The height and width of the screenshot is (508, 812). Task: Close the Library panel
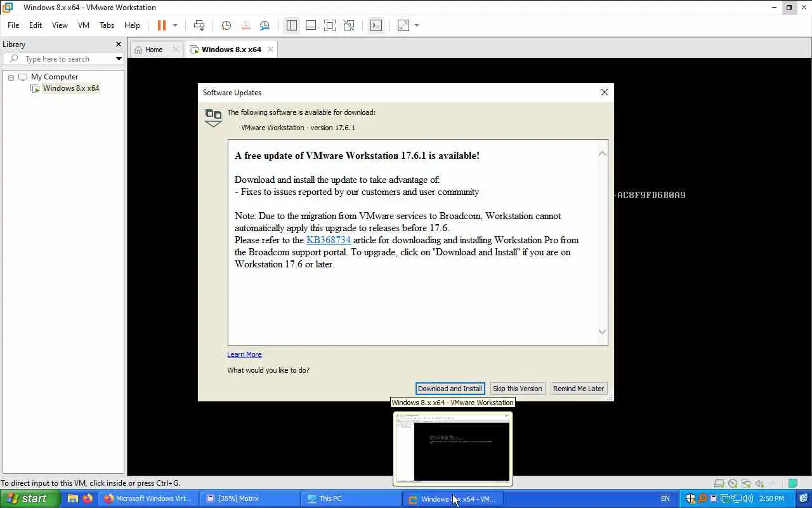(x=118, y=44)
